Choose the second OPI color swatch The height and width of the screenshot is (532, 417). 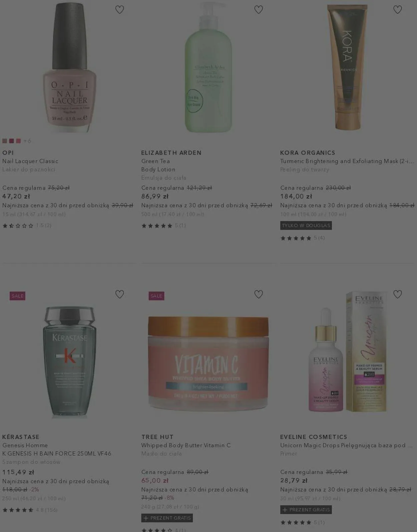[x=12, y=141]
